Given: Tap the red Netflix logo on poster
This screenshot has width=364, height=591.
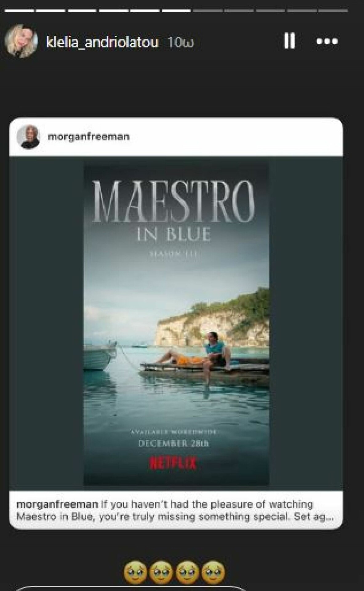Looking at the screenshot, I should click(x=173, y=463).
